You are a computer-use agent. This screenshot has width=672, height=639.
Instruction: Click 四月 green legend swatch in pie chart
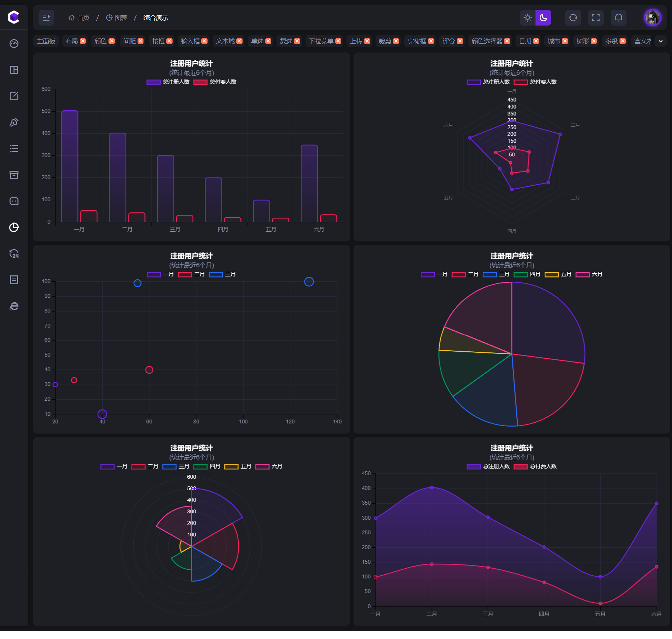point(520,274)
